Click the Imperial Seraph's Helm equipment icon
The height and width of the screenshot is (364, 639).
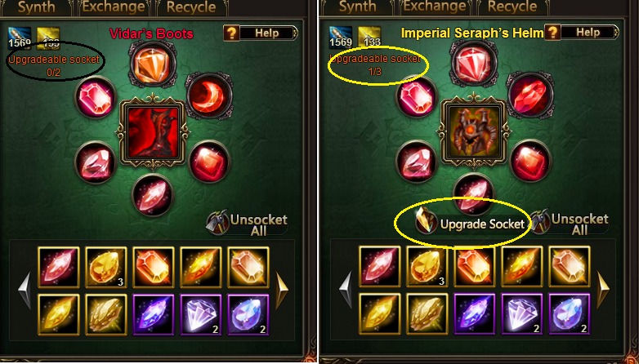pyautogui.click(x=474, y=132)
